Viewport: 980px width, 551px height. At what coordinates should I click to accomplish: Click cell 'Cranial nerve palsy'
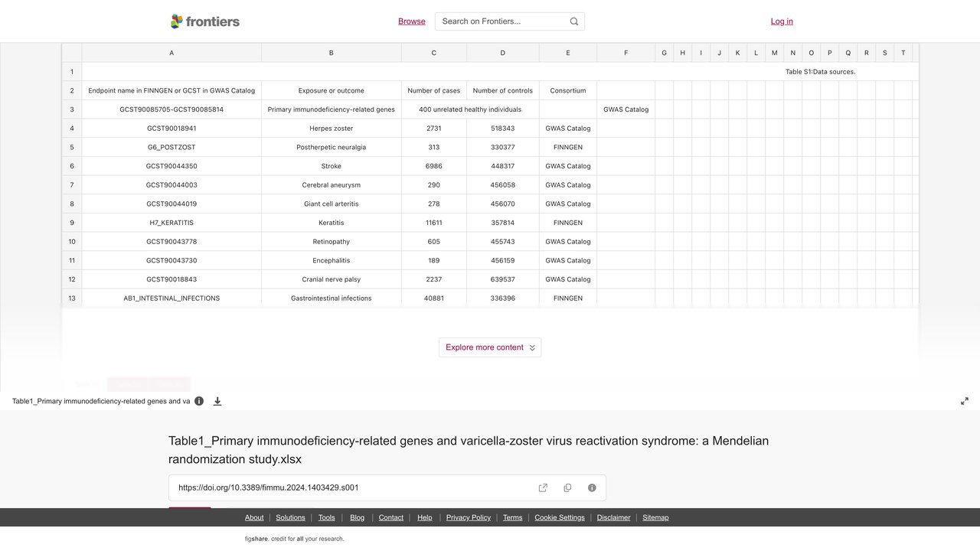pyautogui.click(x=332, y=279)
